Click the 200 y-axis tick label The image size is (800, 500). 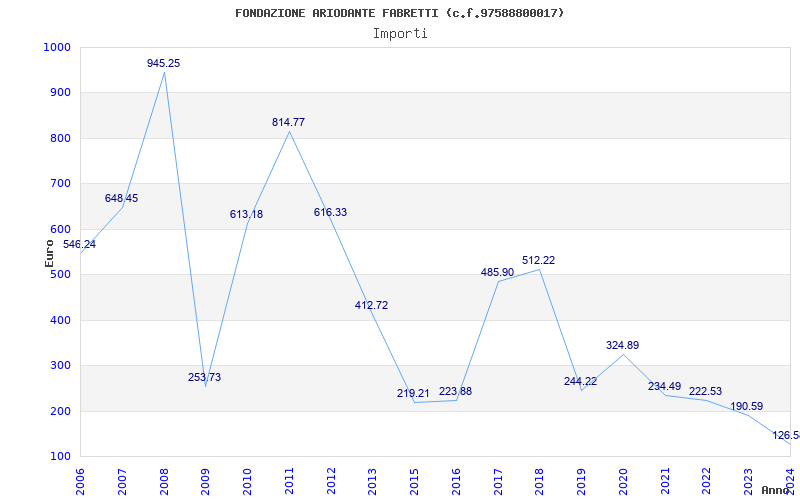click(x=60, y=411)
